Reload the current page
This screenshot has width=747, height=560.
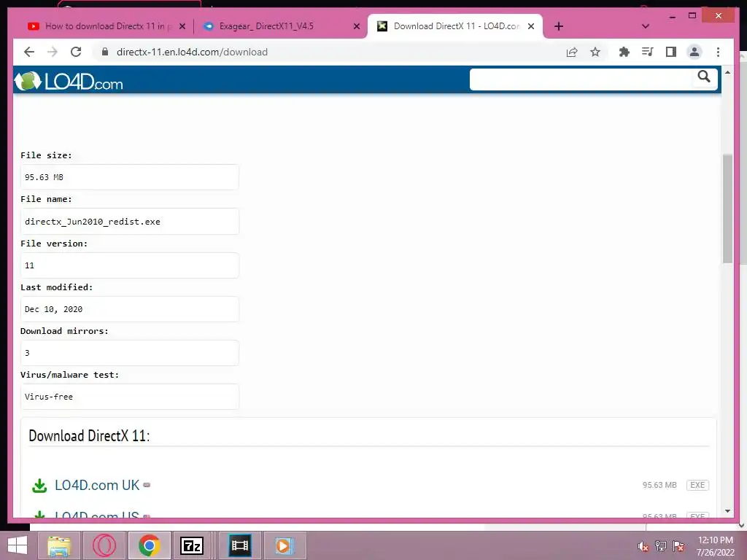click(76, 52)
